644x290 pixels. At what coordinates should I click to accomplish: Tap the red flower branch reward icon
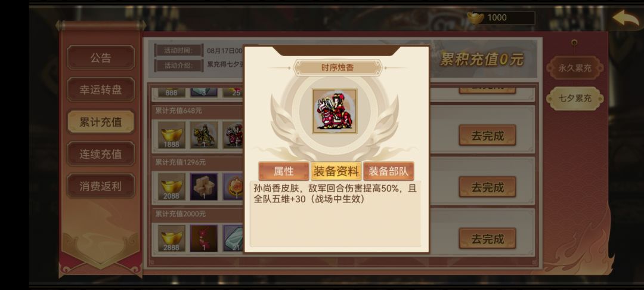(204, 238)
